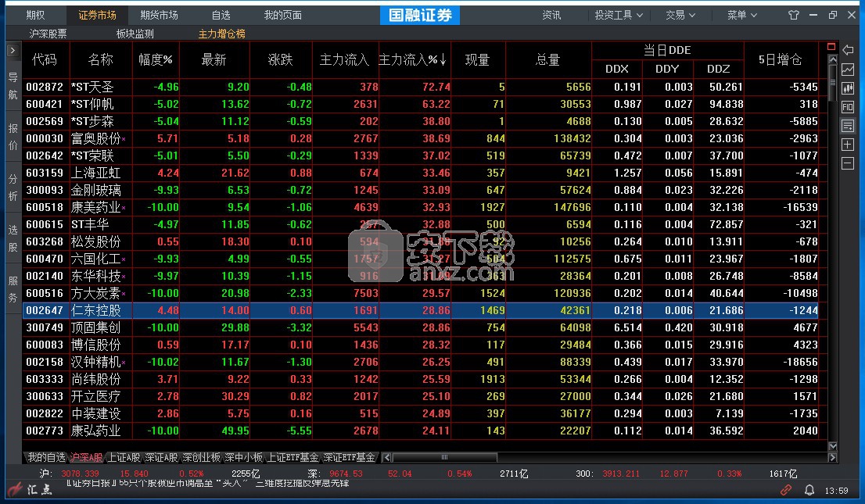Switch to the 沪深A股 bottom tab
Screen dimensions: 865x504
87,457
